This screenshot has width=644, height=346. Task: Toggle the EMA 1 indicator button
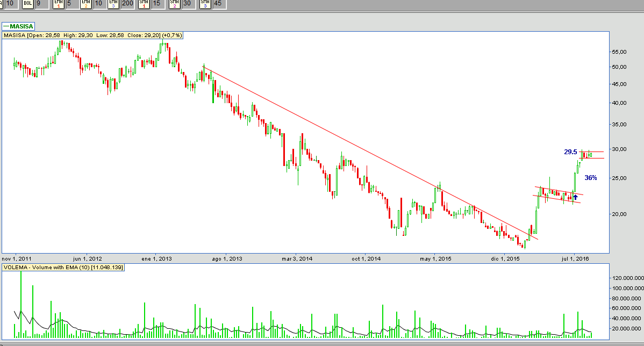tap(58, 3)
